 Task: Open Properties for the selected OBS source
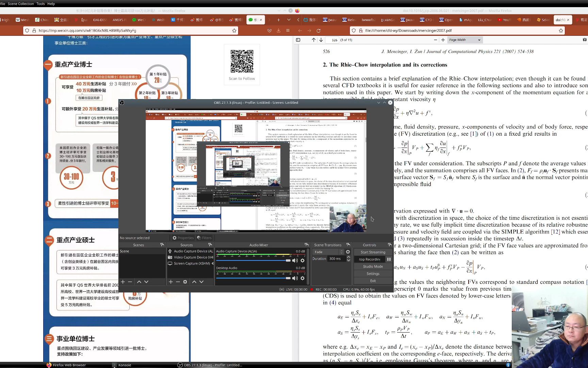183,238
